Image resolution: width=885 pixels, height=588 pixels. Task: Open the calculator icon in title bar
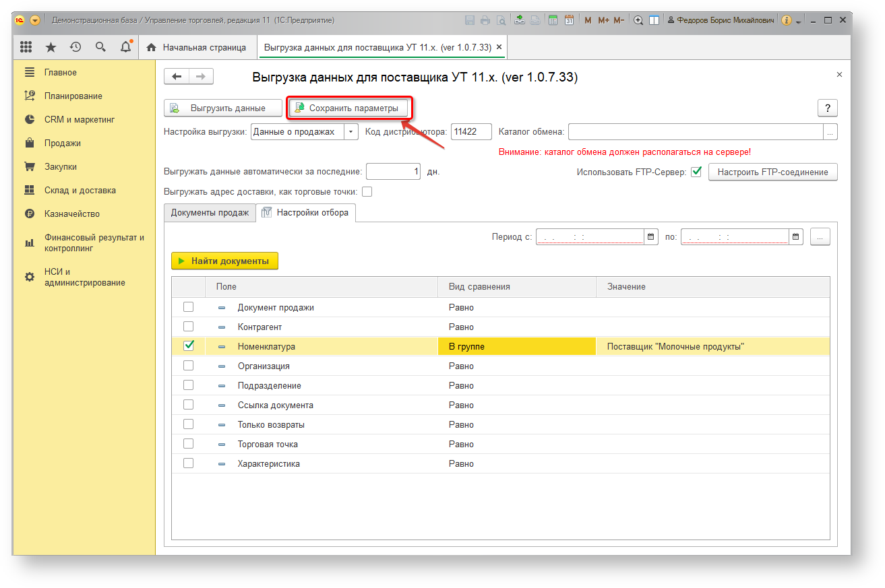pyautogui.click(x=553, y=20)
